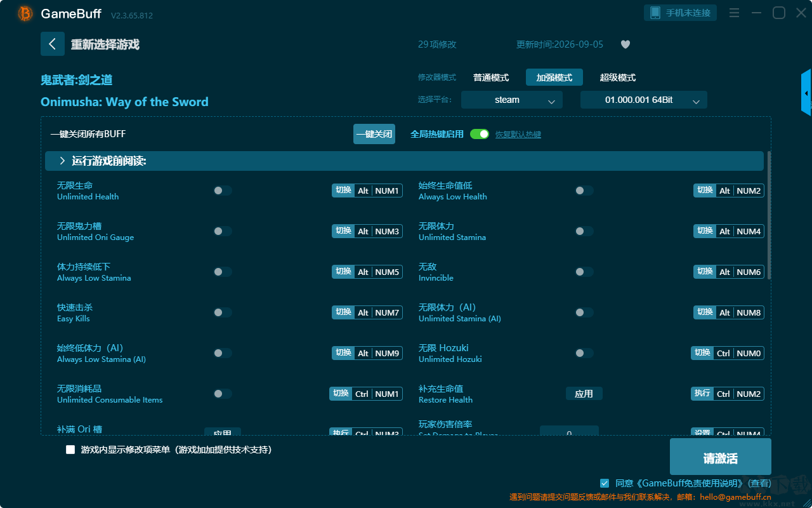Open the steam platform dropdown
The height and width of the screenshot is (508, 812).
click(x=512, y=100)
